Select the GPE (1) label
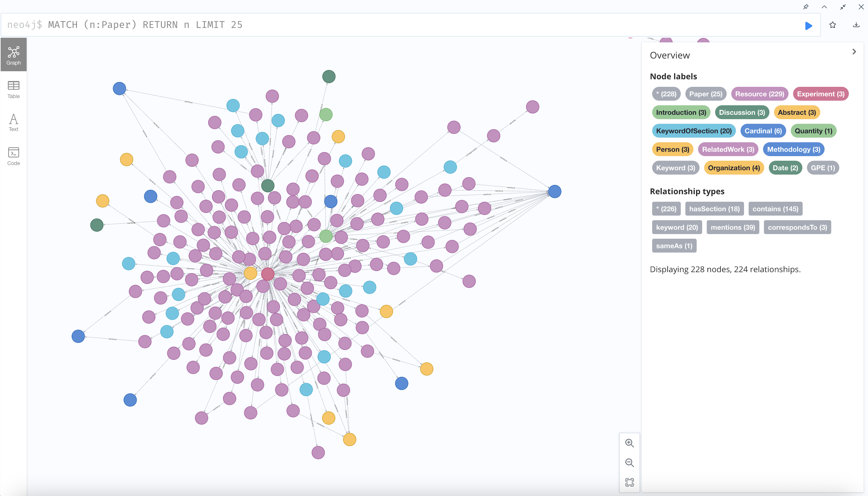Screen dimensions: 868x496 pos(823,168)
